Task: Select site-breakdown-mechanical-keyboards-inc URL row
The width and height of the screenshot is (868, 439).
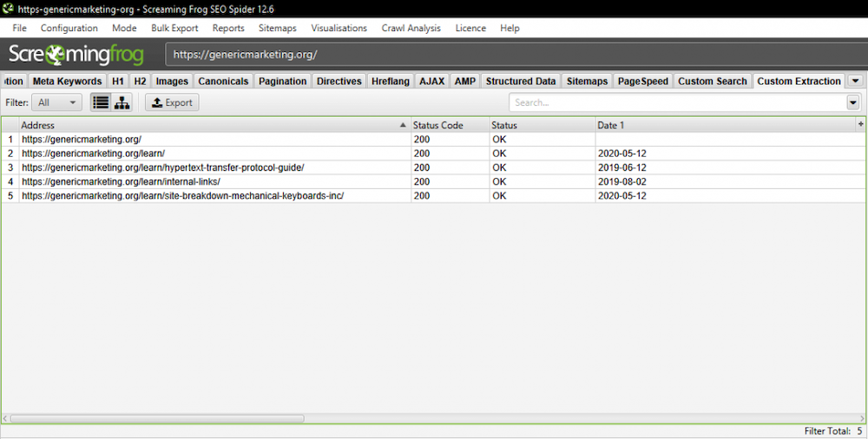Action: (x=433, y=195)
